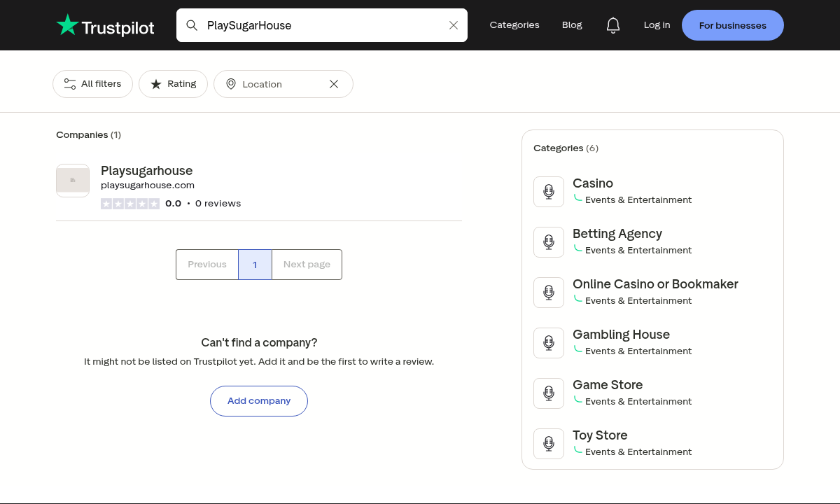Select page 1 in pagination
The height and width of the screenshot is (504, 840).
point(255,265)
